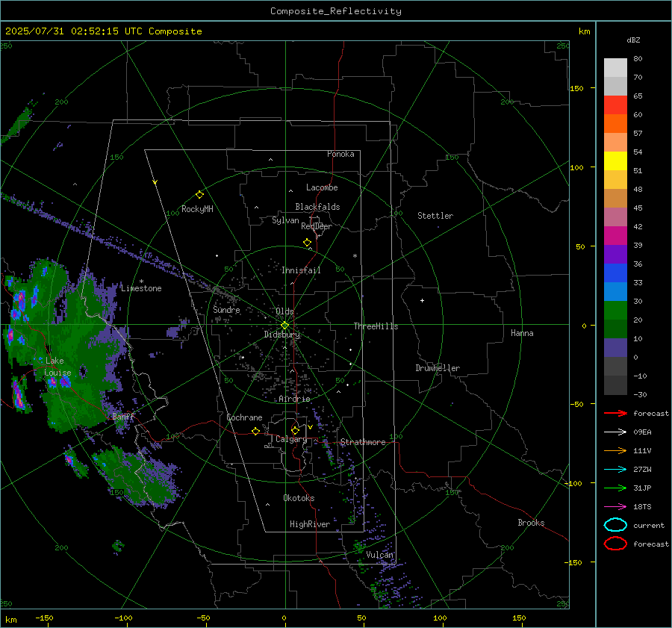Click the Banff label
This screenshot has width=672, height=628.
pos(123,416)
